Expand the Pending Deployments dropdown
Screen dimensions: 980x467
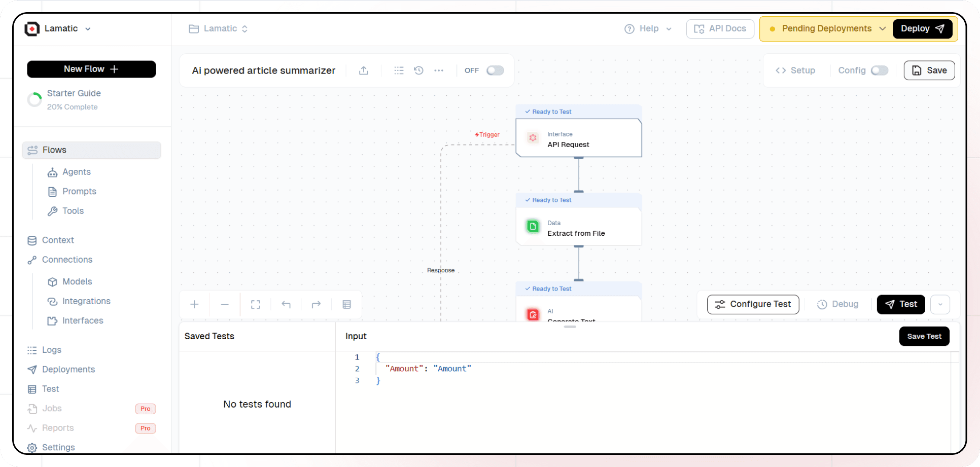pyautogui.click(x=883, y=28)
